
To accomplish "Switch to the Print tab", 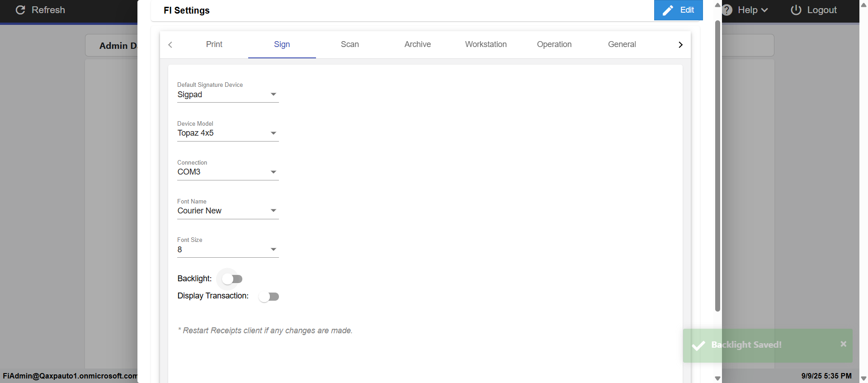I will (214, 44).
